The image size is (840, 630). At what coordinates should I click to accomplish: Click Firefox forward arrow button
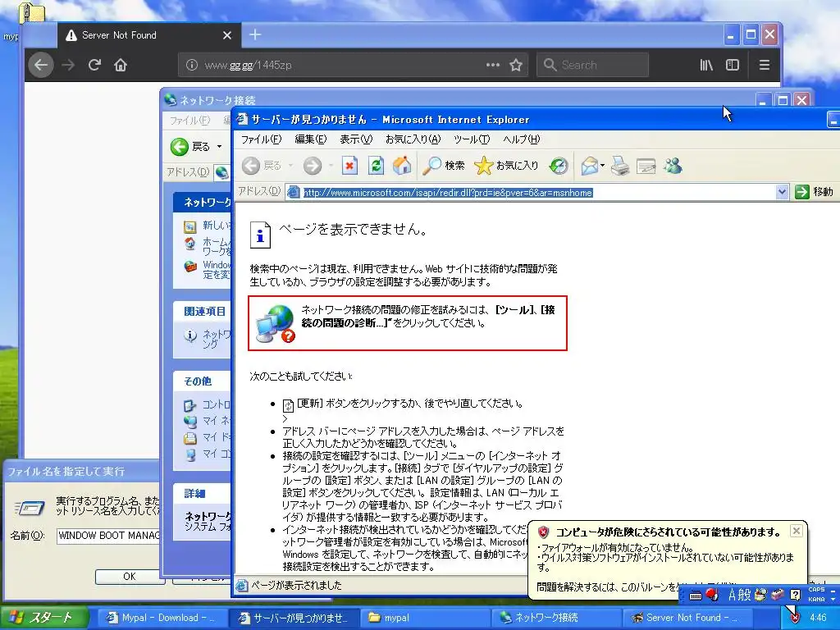click(x=68, y=65)
